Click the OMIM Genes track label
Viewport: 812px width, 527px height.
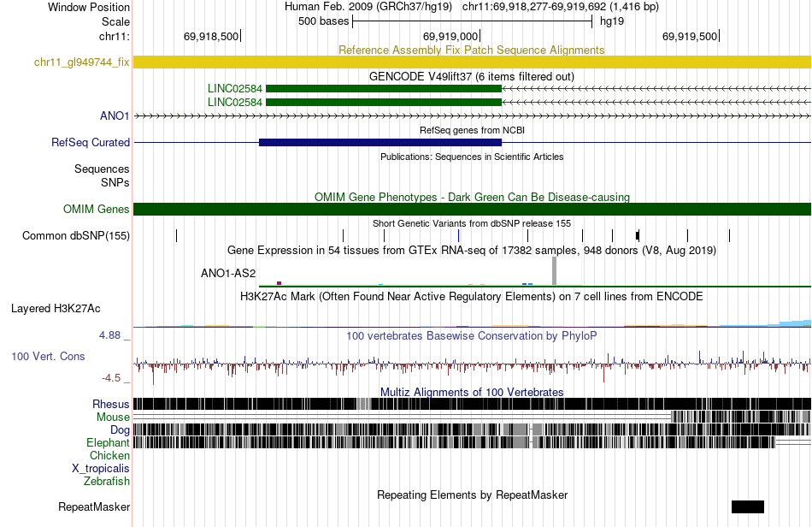(97, 210)
